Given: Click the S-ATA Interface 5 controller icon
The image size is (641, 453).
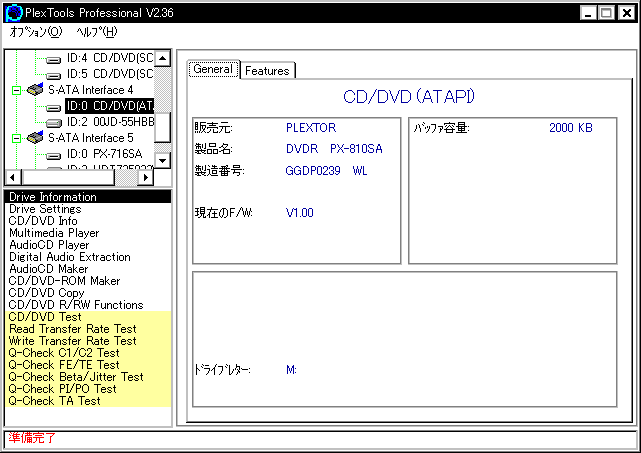Looking at the screenshot, I should click(x=35, y=138).
